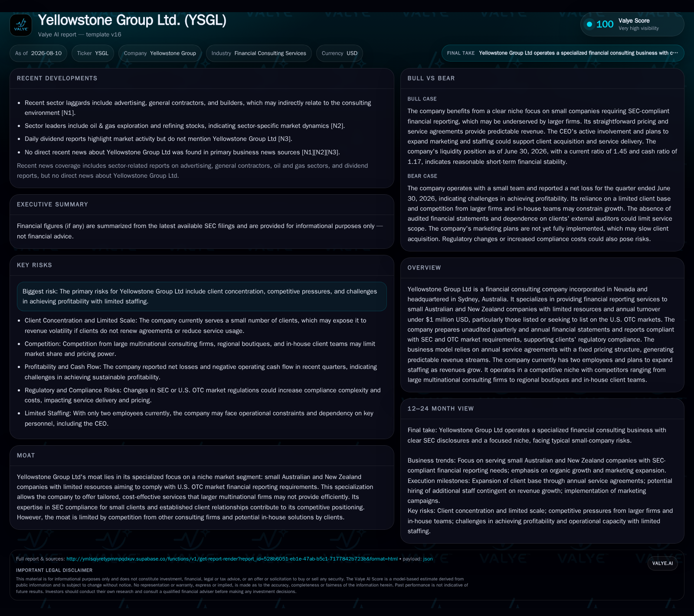694x616 pixels.
Task: Click the Important Legal Disclaimer heading
Action: (54, 570)
